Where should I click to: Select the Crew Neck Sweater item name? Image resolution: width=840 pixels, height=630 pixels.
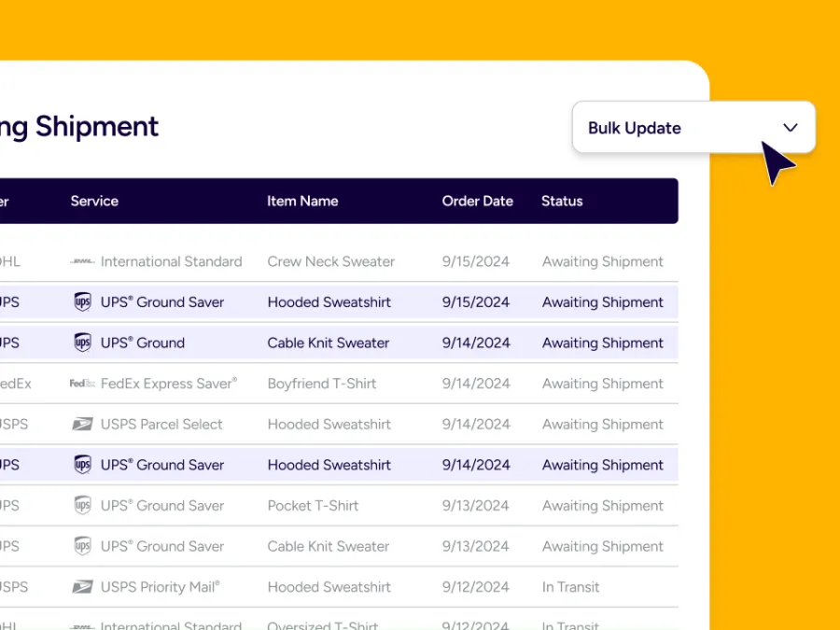tap(330, 262)
